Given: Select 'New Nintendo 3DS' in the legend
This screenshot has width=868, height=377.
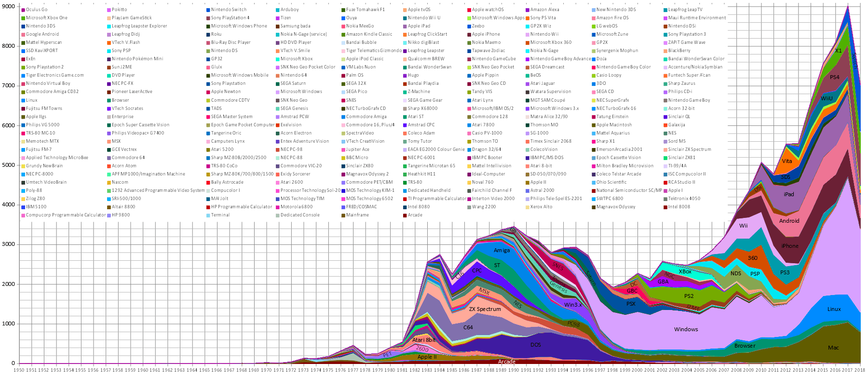Looking at the screenshot, I should click(616, 10).
